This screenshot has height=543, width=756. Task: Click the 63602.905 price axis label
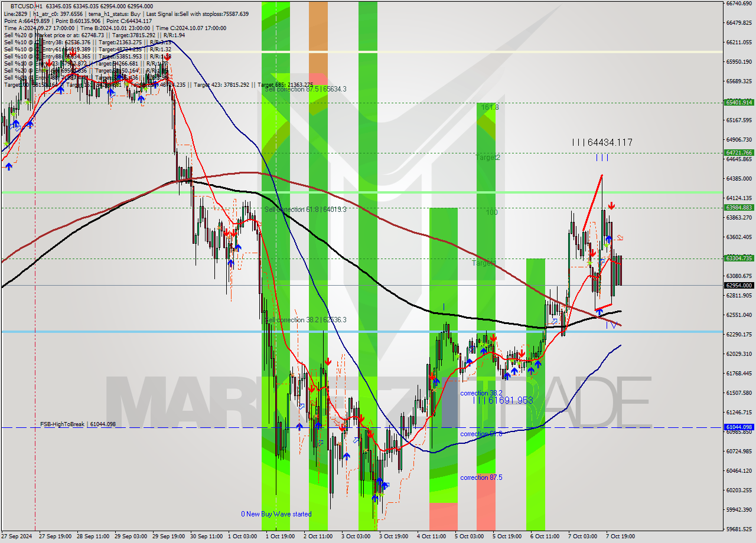click(739, 237)
